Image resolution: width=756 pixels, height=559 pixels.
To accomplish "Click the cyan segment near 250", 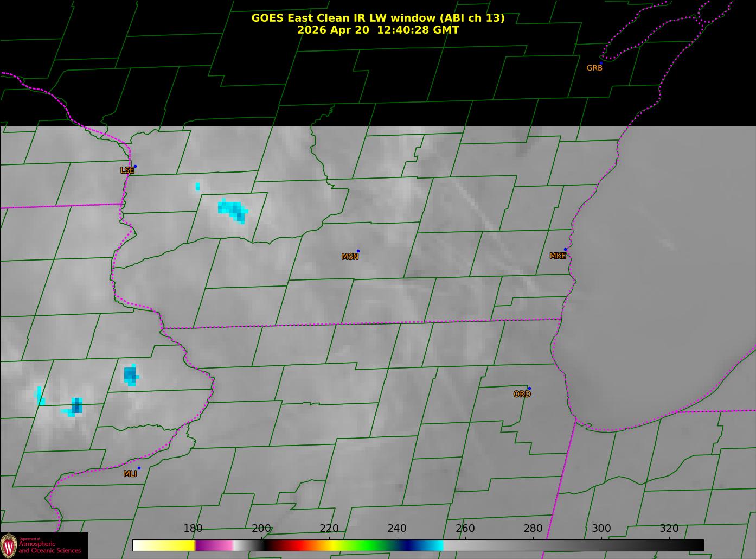I will coord(434,545).
